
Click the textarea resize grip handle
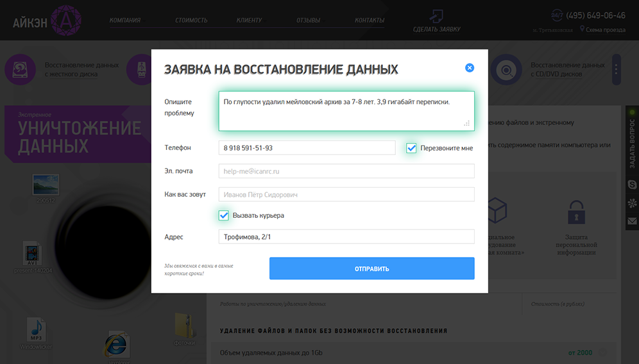pyautogui.click(x=467, y=124)
